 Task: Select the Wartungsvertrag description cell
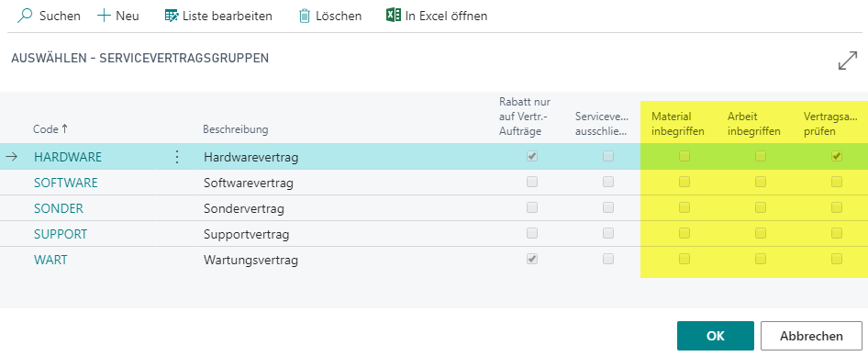(250, 260)
